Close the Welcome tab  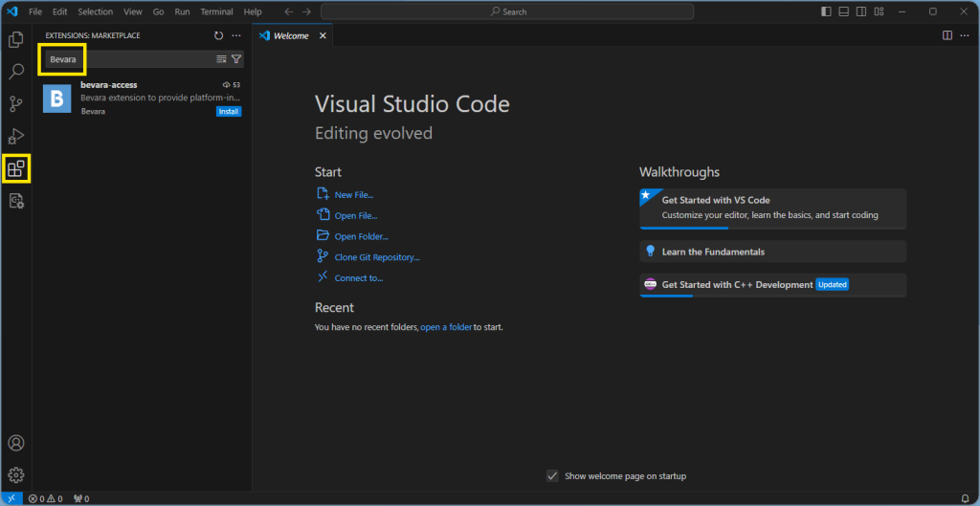(x=323, y=35)
